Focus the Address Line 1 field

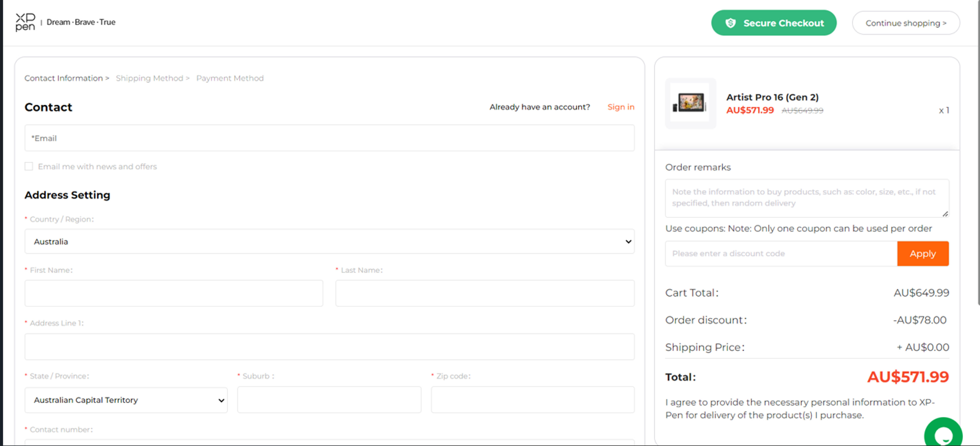[329, 347]
